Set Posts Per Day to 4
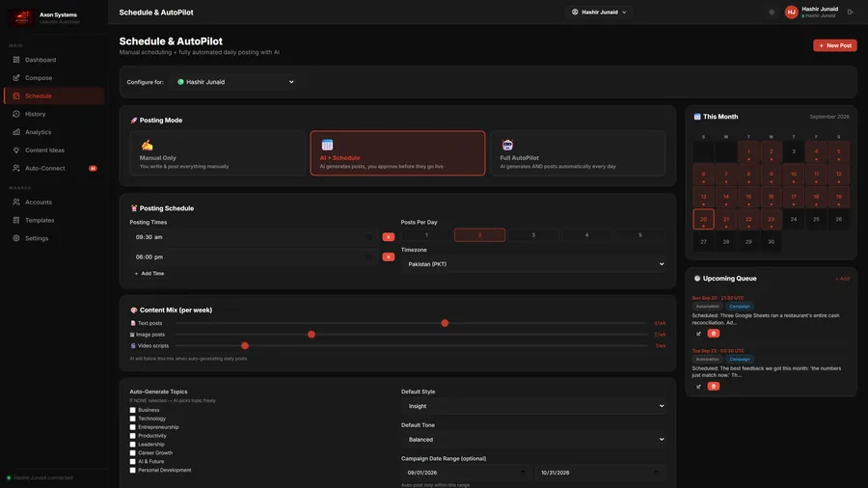This screenshot has width=868, height=488. point(586,235)
